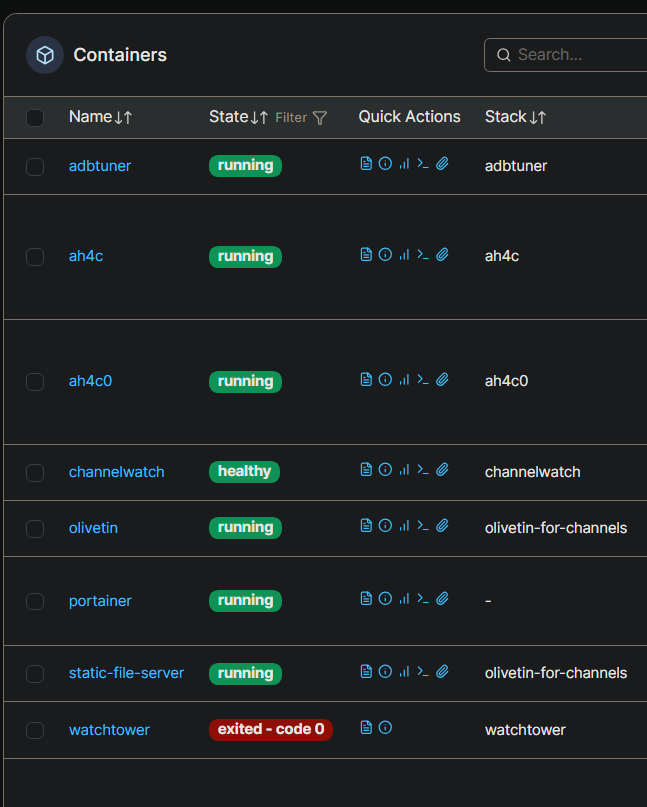Open exec console icon for channelwatch
The width and height of the screenshot is (647, 807).
pos(423,469)
